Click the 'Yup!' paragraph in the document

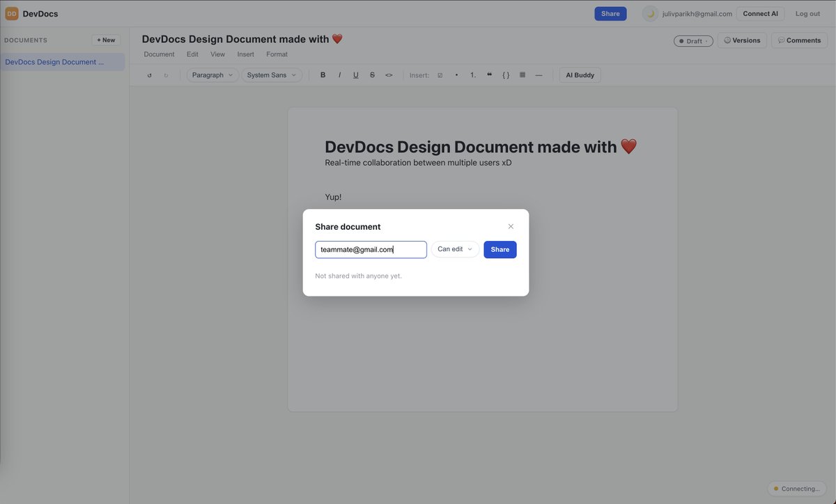pyautogui.click(x=333, y=197)
